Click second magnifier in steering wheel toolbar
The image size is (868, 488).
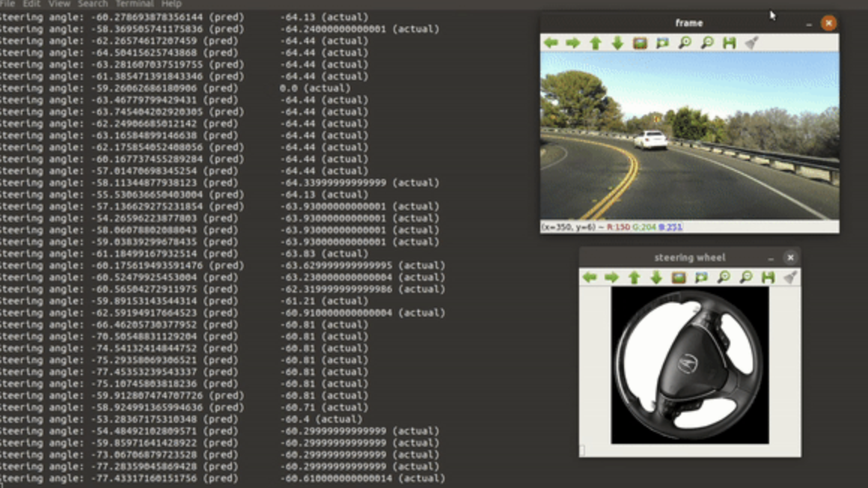click(746, 277)
